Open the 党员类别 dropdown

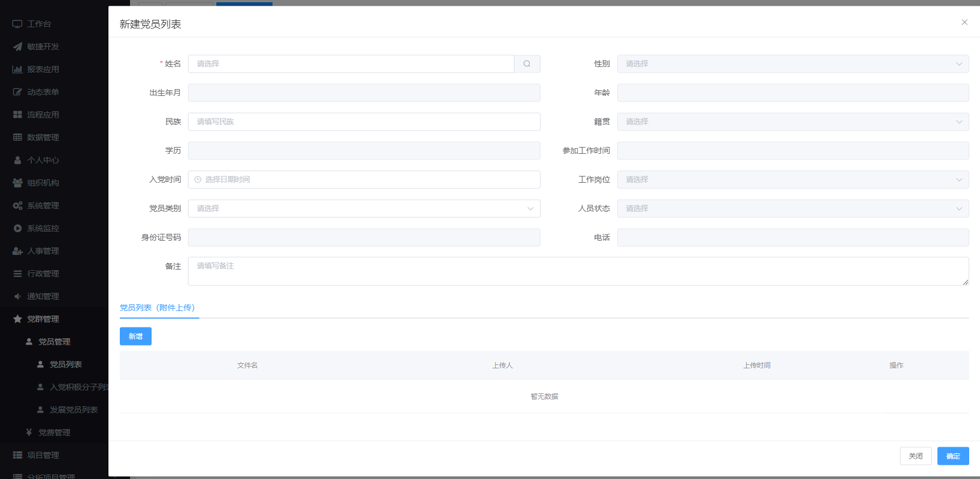pyautogui.click(x=364, y=208)
